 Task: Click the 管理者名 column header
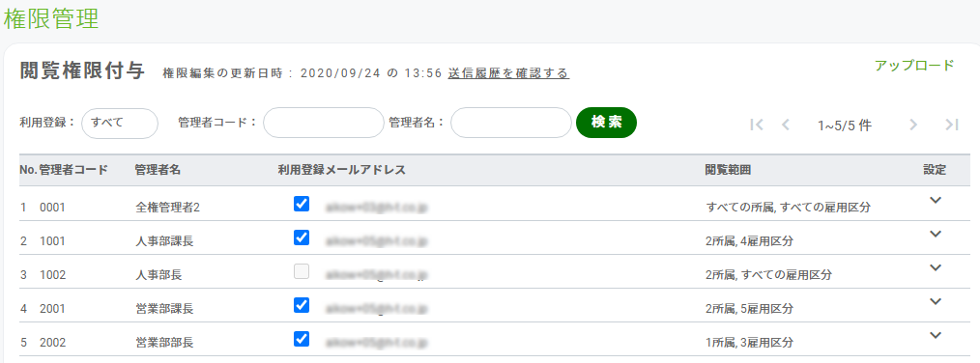(x=158, y=170)
